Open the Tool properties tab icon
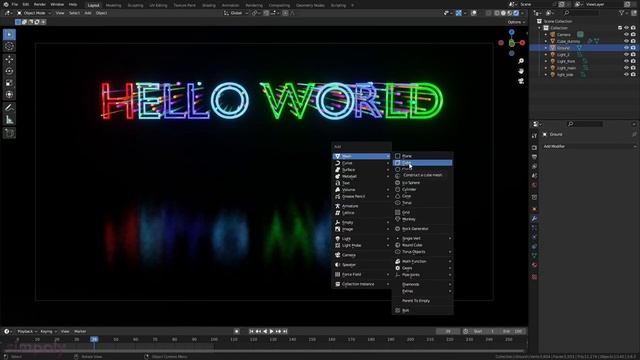The width and height of the screenshot is (640, 360). pos(534,136)
